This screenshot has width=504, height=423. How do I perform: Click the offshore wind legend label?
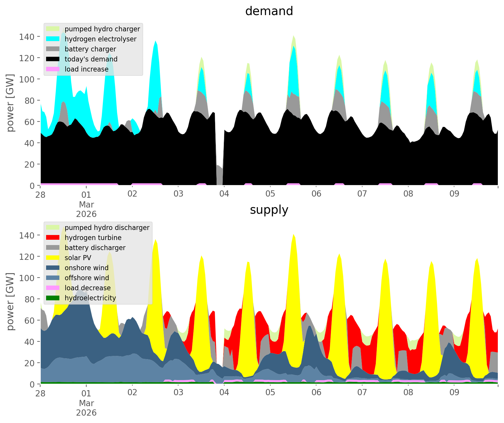pos(87,278)
